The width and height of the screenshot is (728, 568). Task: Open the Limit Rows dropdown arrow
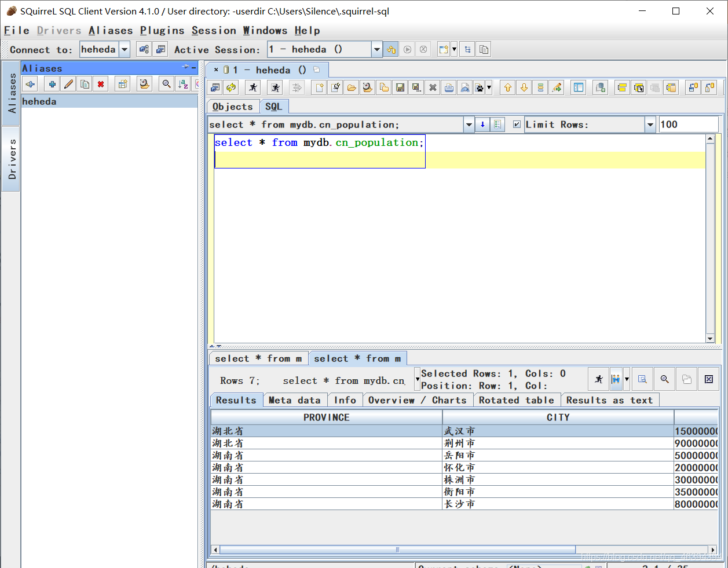[x=650, y=124]
